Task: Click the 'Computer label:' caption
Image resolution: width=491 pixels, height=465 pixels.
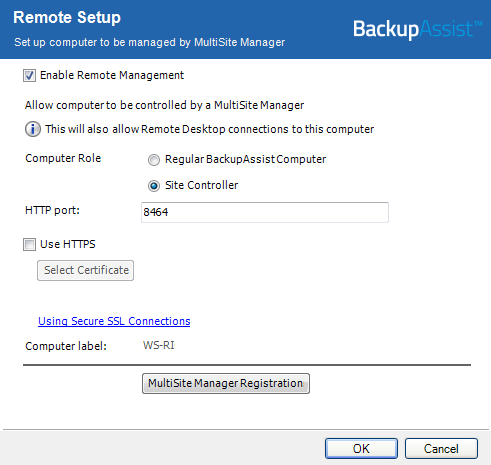Action: tap(66, 346)
